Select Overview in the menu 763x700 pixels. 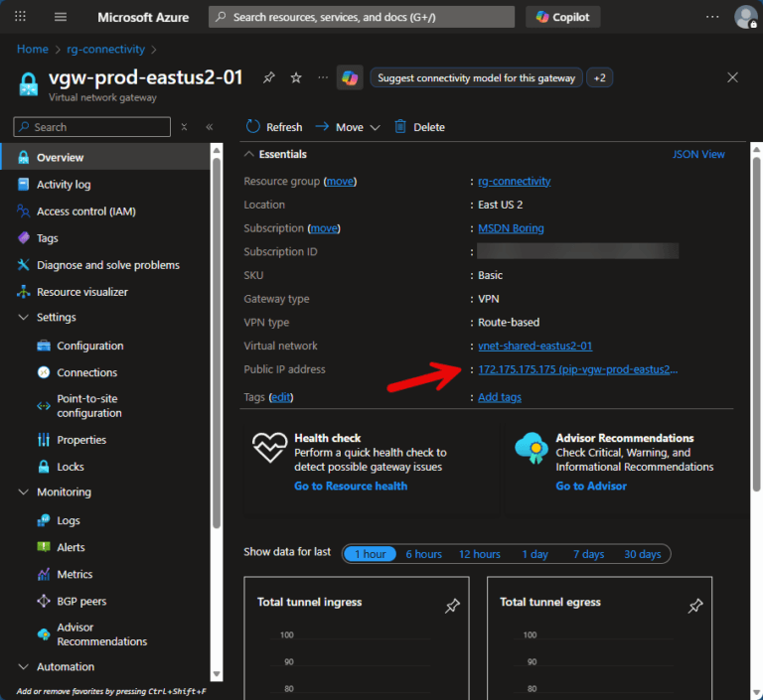pos(105,157)
